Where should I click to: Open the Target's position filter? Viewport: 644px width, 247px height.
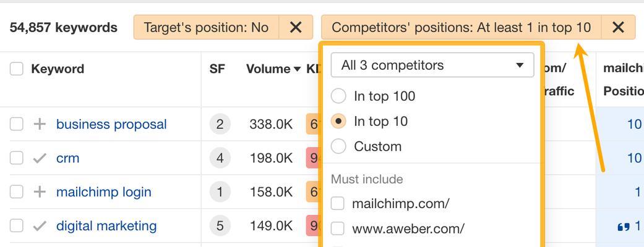tap(206, 28)
